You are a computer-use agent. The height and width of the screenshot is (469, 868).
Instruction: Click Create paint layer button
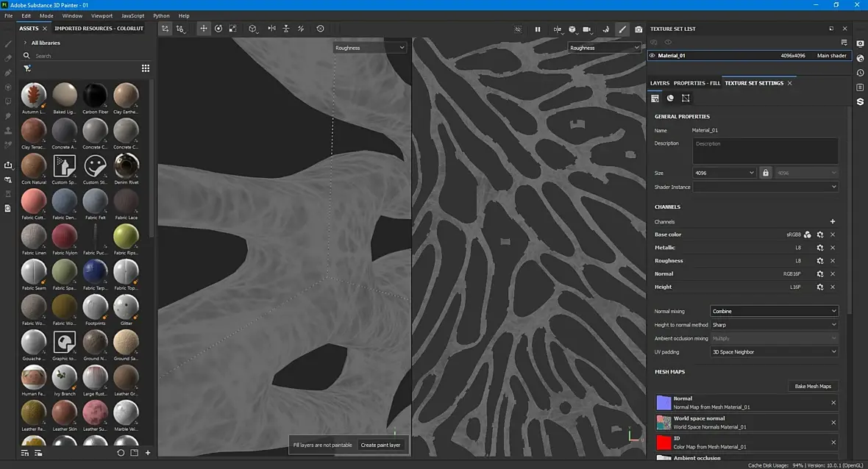(380, 445)
